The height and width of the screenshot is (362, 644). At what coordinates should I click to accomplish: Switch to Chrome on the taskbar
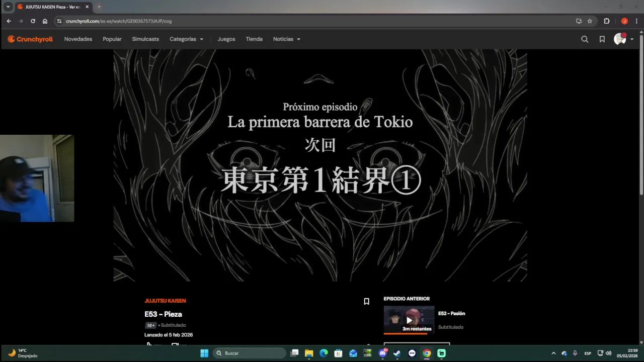click(427, 353)
